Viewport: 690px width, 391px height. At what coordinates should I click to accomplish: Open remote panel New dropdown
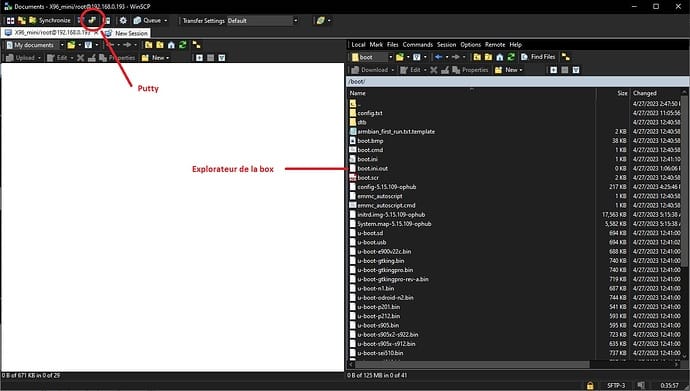(508, 70)
